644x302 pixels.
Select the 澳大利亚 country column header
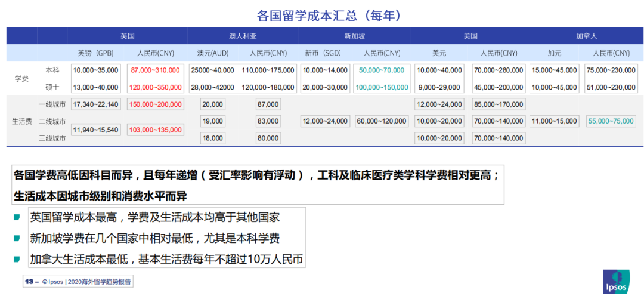[x=242, y=36]
